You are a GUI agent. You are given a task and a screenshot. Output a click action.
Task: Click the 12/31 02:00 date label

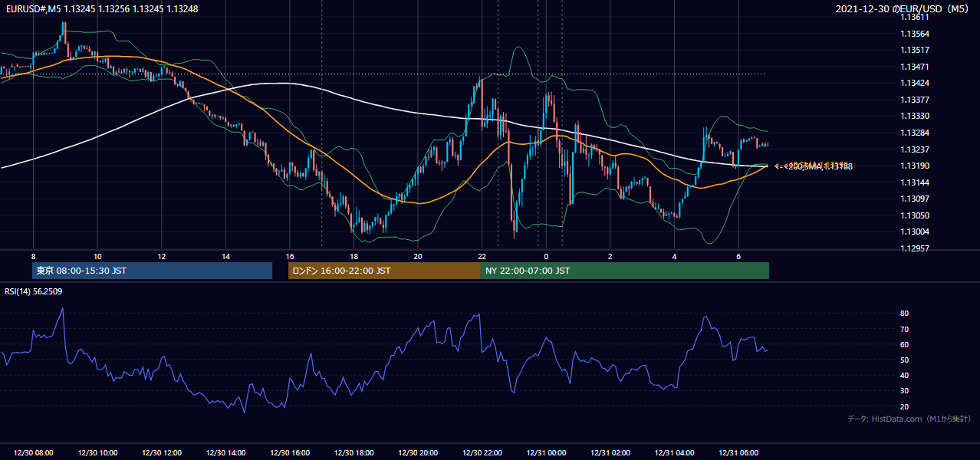pos(610,453)
